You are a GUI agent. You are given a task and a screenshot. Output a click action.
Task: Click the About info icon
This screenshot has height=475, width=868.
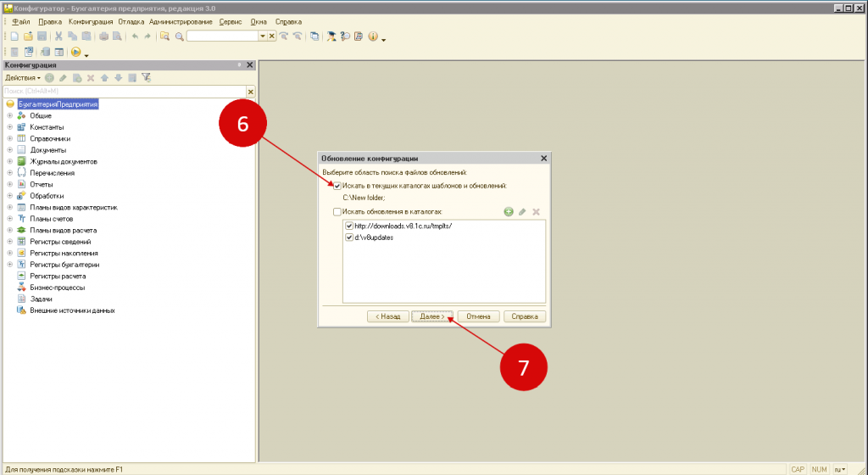click(x=373, y=36)
